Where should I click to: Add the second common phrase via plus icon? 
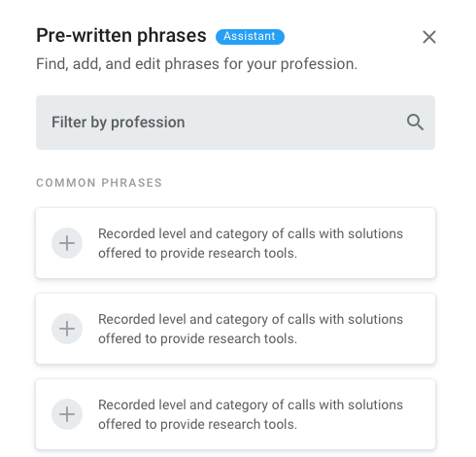coord(67,329)
